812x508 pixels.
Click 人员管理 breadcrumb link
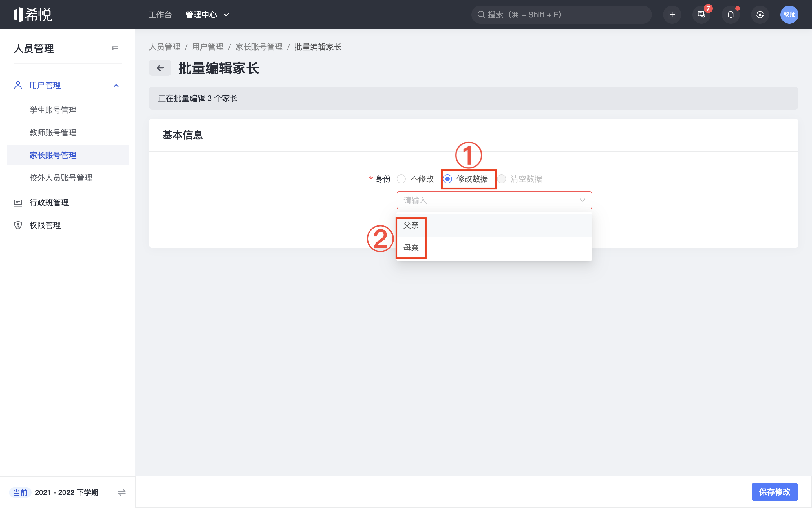164,47
